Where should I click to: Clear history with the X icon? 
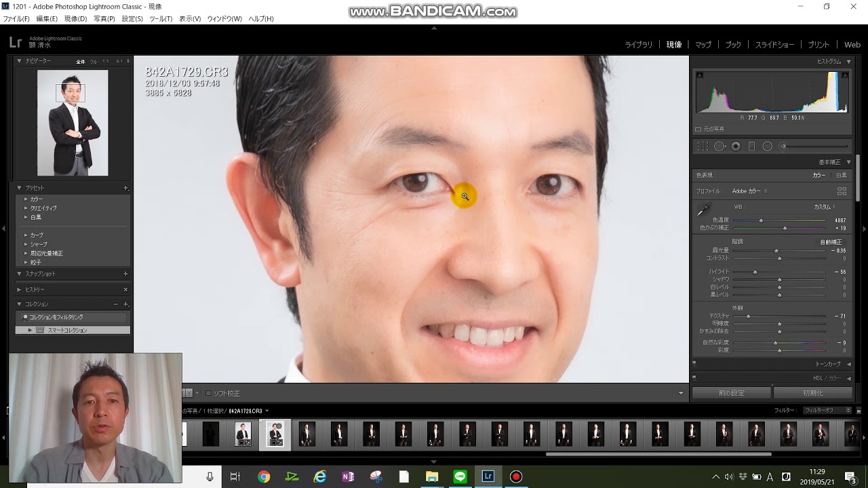pyautogui.click(x=125, y=289)
